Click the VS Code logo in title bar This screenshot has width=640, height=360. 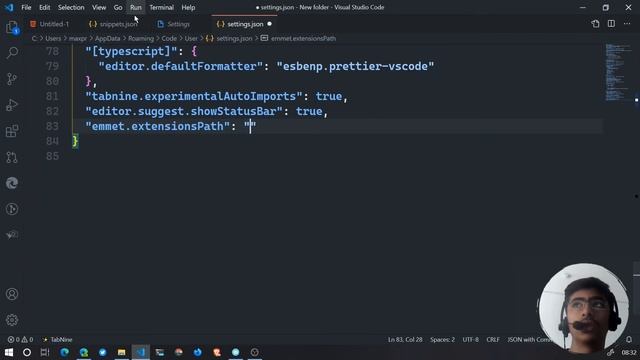(x=9, y=7)
